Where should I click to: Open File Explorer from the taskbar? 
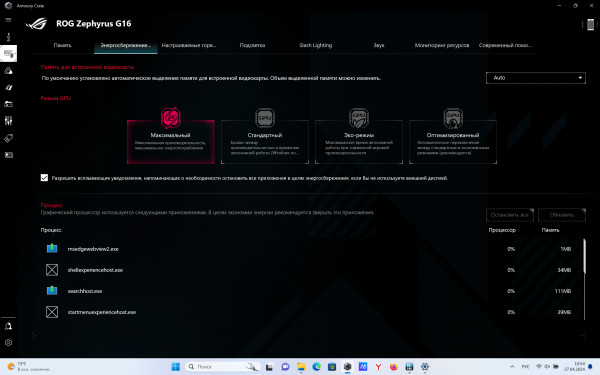click(x=301, y=367)
